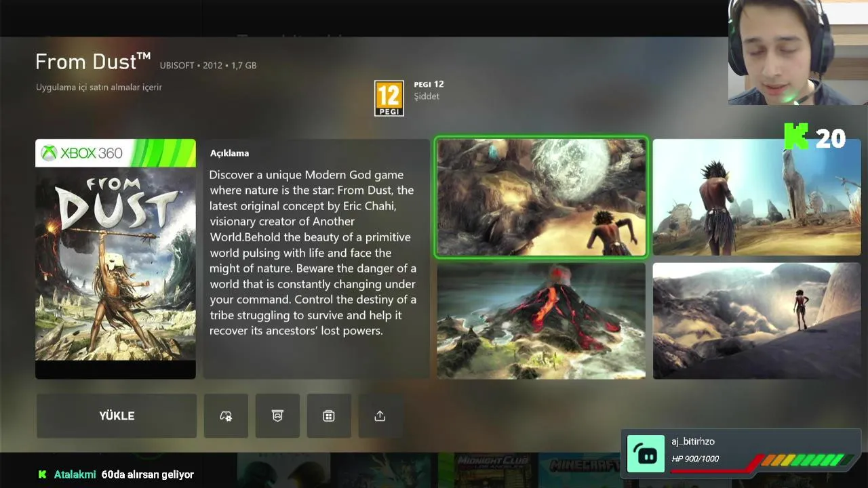Click the viewer count 20
This screenshot has width=868, height=488.
click(x=831, y=138)
